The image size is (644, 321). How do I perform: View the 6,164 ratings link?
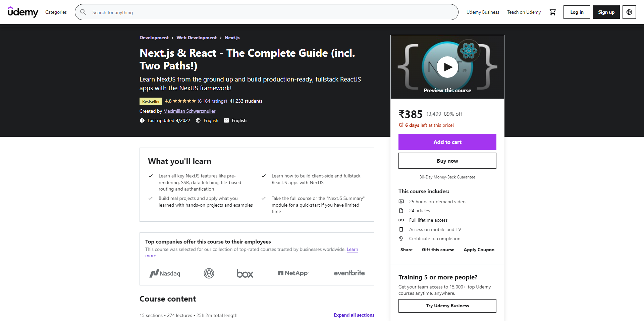[x=212, y=101]
